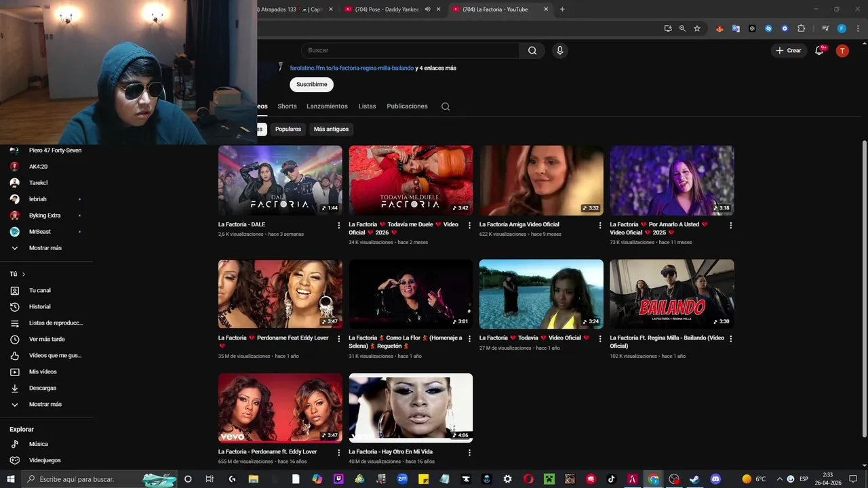
Task: Open Tarekcl subscription channel
Action: pos(38,183)
